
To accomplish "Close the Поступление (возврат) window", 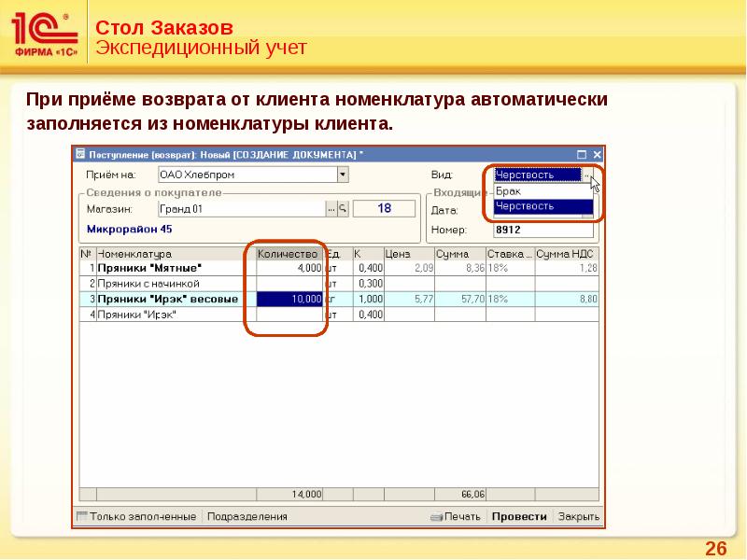I will pos(594,154).
